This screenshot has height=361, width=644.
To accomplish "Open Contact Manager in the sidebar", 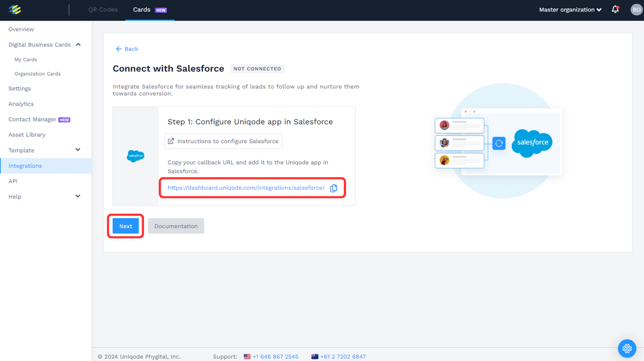I will (x=32, y=119).
